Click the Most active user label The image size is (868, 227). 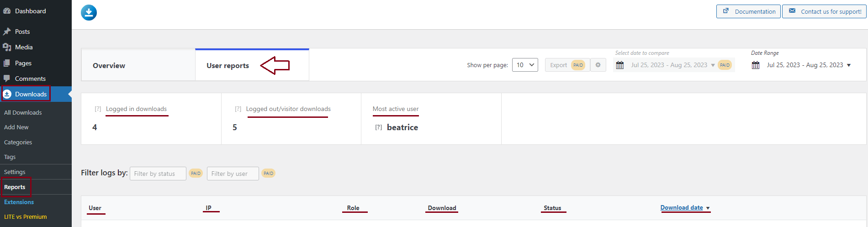tap(396, 109)
